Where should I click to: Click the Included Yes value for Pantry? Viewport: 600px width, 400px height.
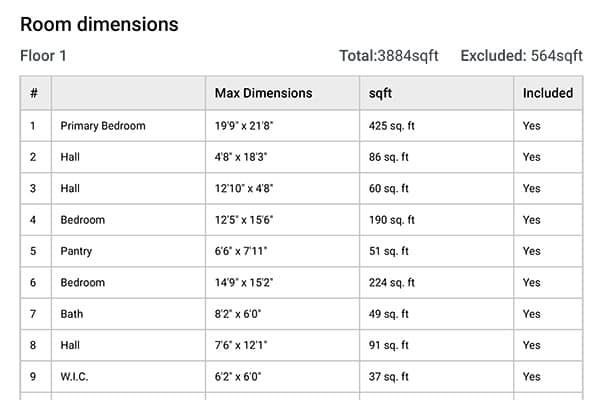[x=531, y=251]
